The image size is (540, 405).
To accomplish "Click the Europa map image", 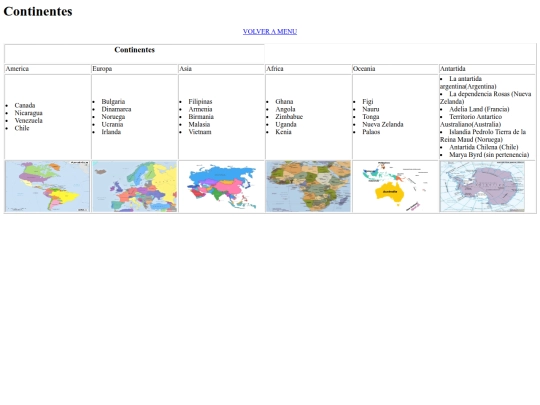I will (134, 186).
